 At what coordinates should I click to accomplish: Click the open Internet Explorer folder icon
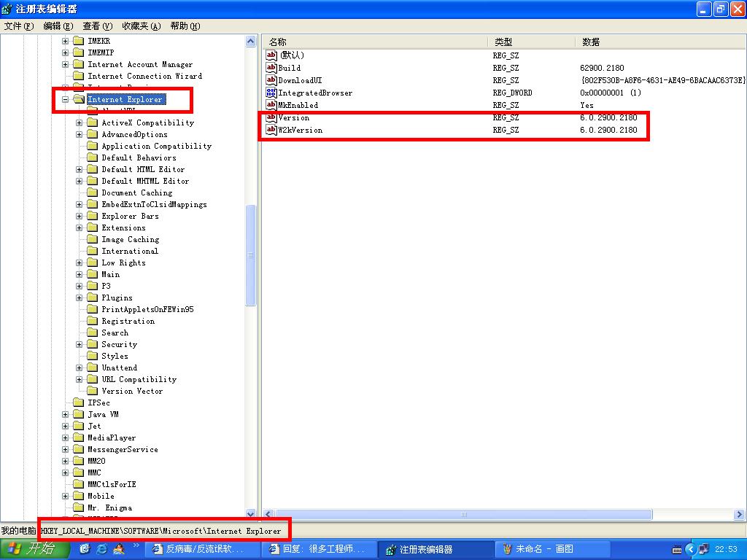pyautogui.click(x=79, y=99)
